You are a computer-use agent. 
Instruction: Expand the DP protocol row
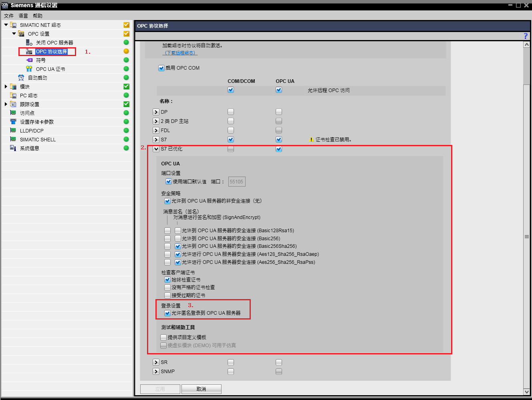(x=156, y=112)
